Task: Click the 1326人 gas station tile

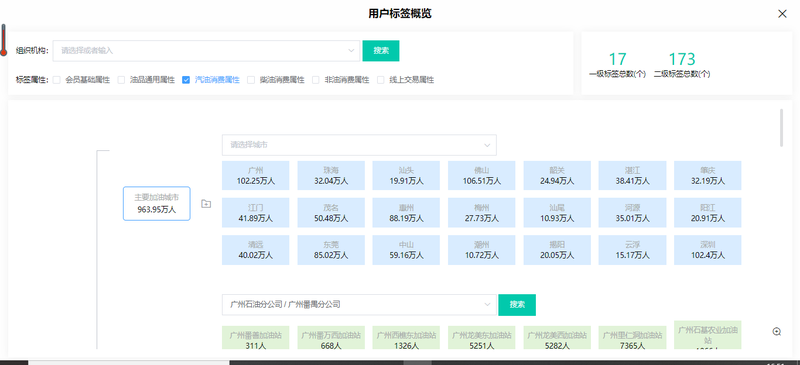Action: pyautogui.click(x=406, y=338)
